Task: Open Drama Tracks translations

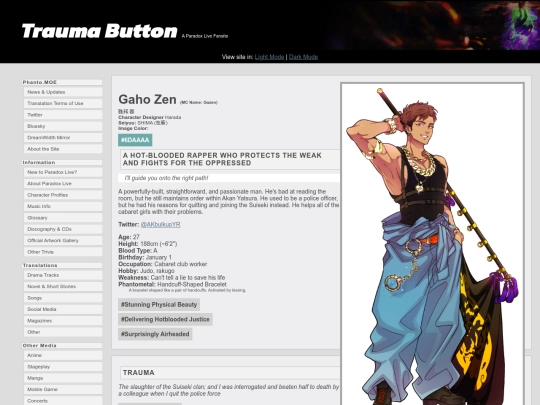Action: coord(63,275)
